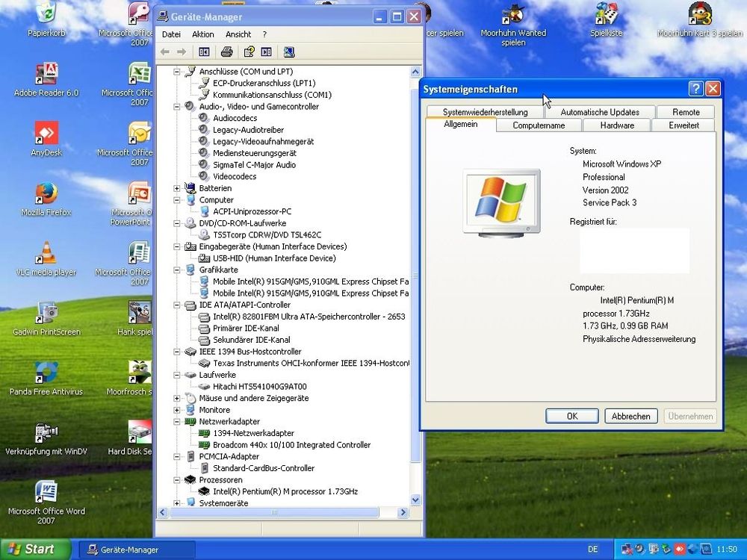Open the Datei menu

171,34
